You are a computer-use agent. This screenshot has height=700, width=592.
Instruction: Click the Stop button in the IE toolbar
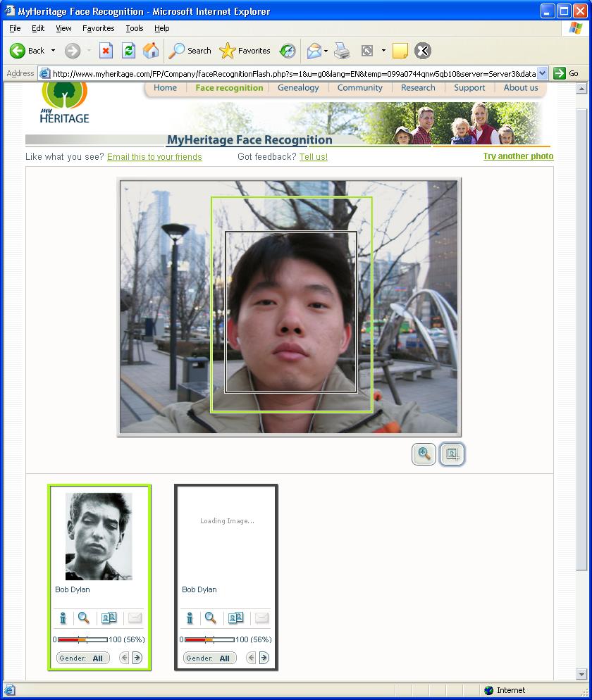coord(106,51)
